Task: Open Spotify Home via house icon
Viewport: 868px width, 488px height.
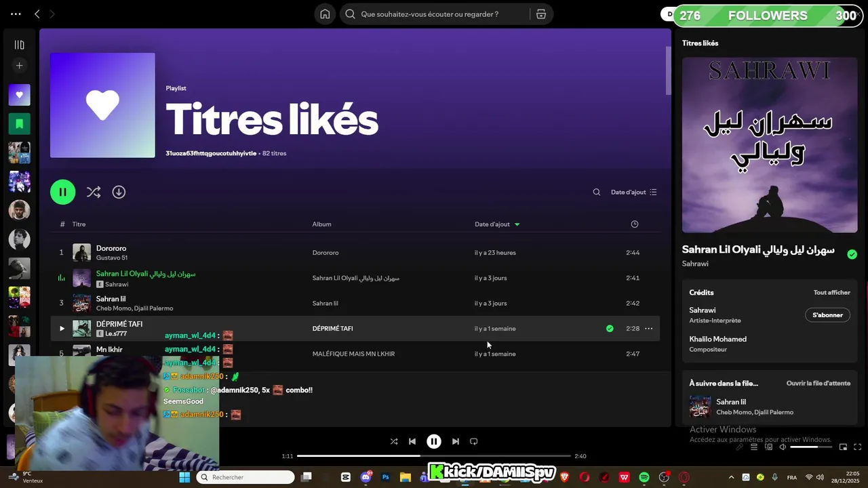Action: [325, 14]
